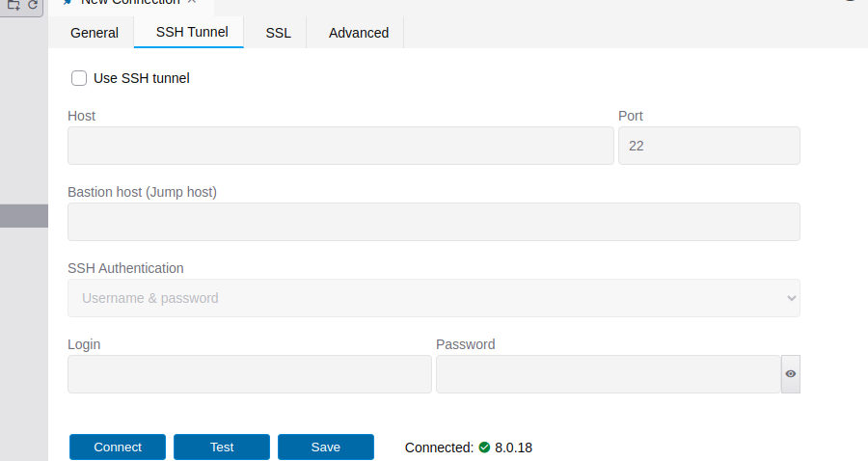868x461 pixels.
Task: Go to the Advanced tab
Action: click(x=359, y=33)
